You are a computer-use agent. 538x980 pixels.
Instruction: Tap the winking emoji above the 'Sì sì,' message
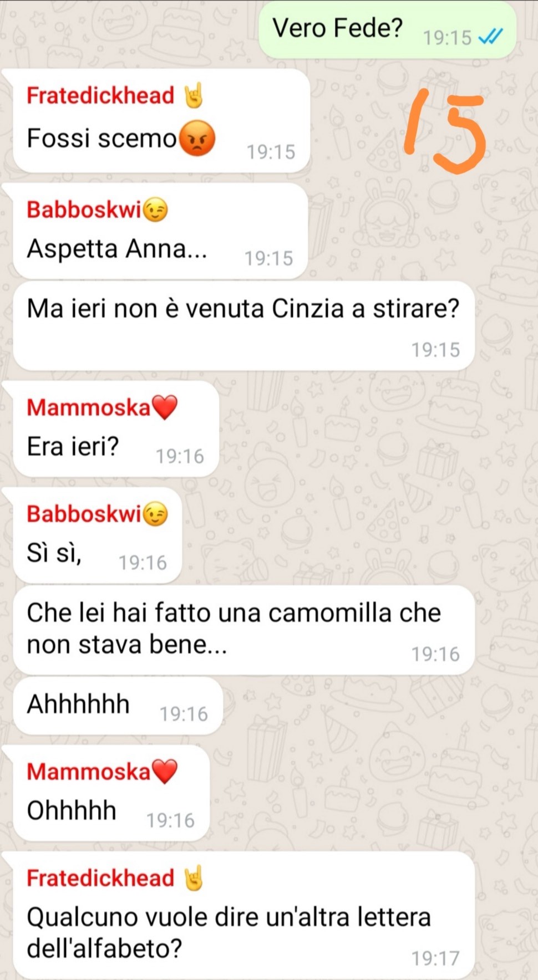[x=156, y=514]
